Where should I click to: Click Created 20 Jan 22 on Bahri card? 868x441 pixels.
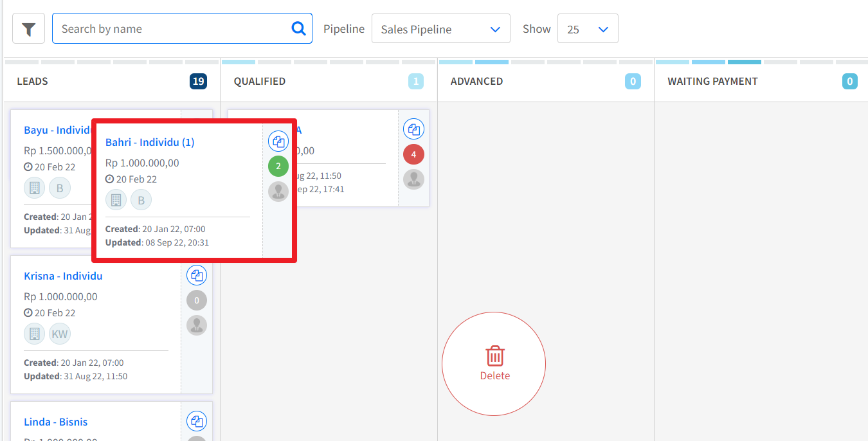tap(155, 229)
